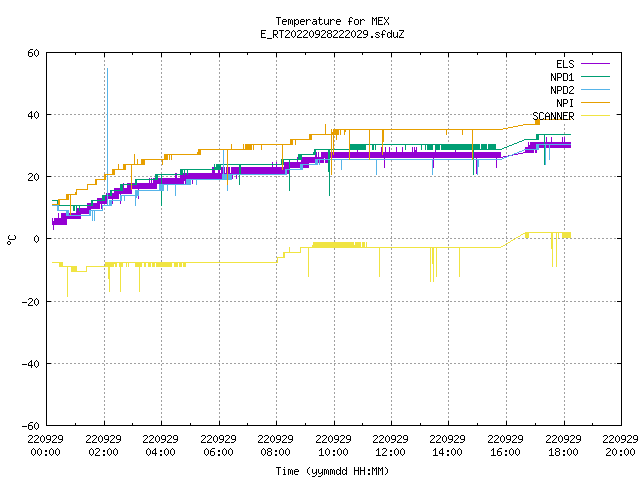Click the y-axis tick value 20

33,177
